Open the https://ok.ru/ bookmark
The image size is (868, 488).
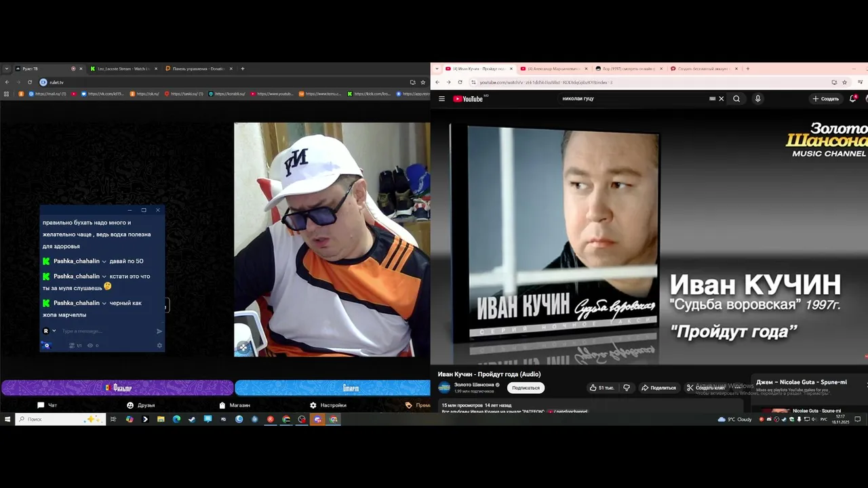[143, 94]
